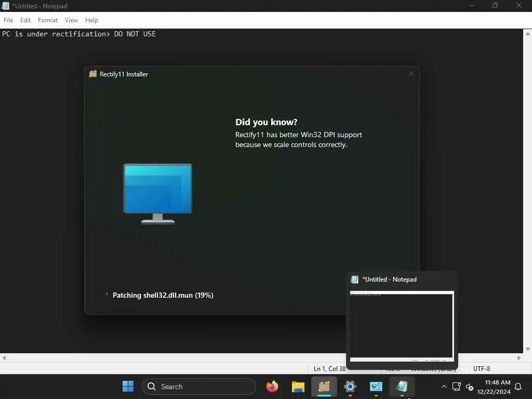
Task: Restore down the Notepad window
Action: (495, 5)
